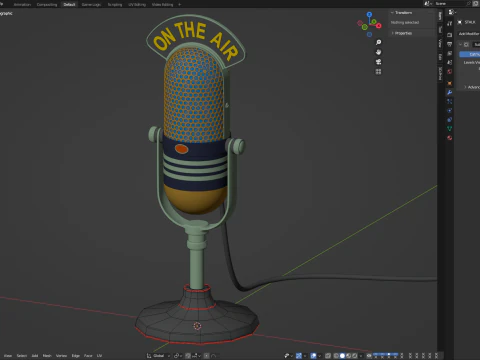Screen dimensions: 480x360
Task: Open the Tool properties tab icon
Action: (450, 23)
